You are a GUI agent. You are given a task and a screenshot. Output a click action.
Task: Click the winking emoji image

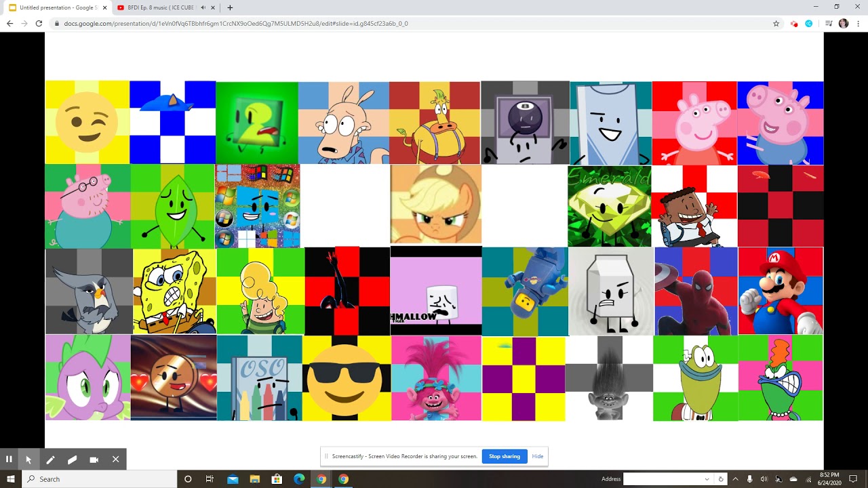click(x=87, y=122)
